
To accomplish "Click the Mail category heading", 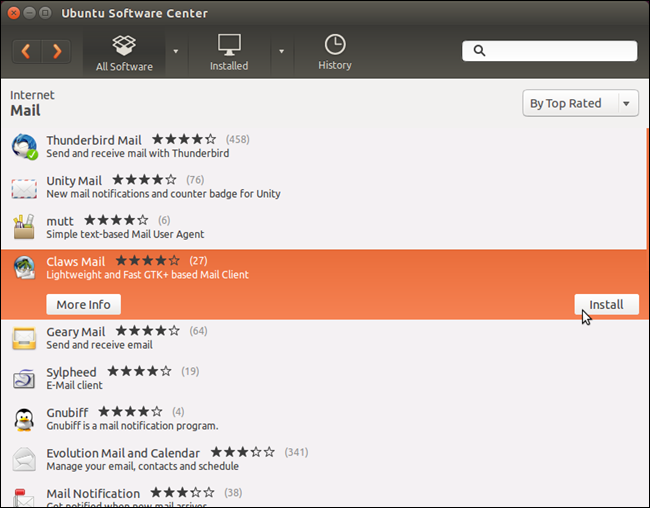I will [25, 111].
